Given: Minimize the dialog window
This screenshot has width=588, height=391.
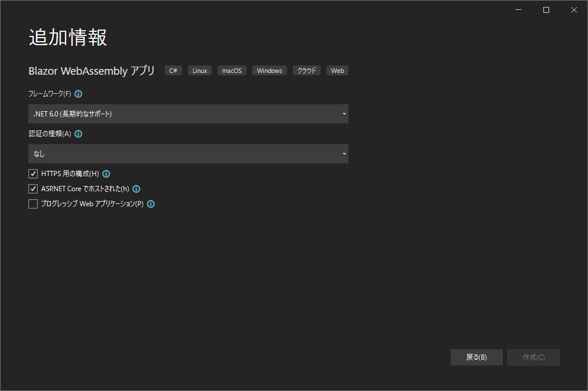Looking at the screenshot, I should [x=518, y=10].
